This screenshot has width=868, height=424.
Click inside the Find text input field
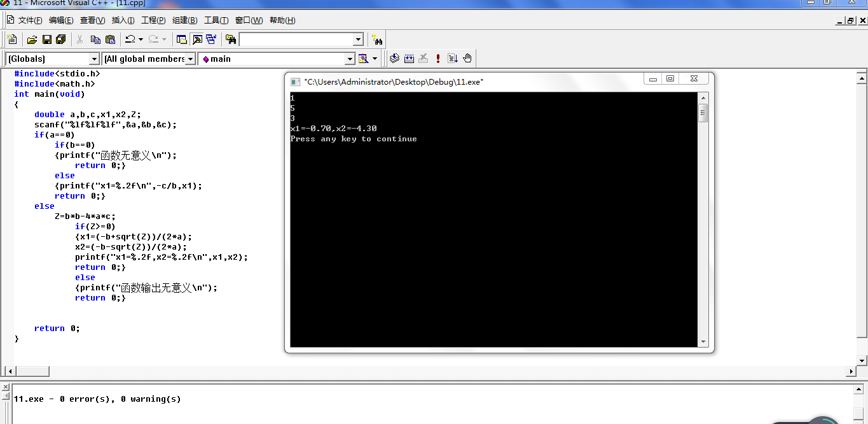[296, 39]
